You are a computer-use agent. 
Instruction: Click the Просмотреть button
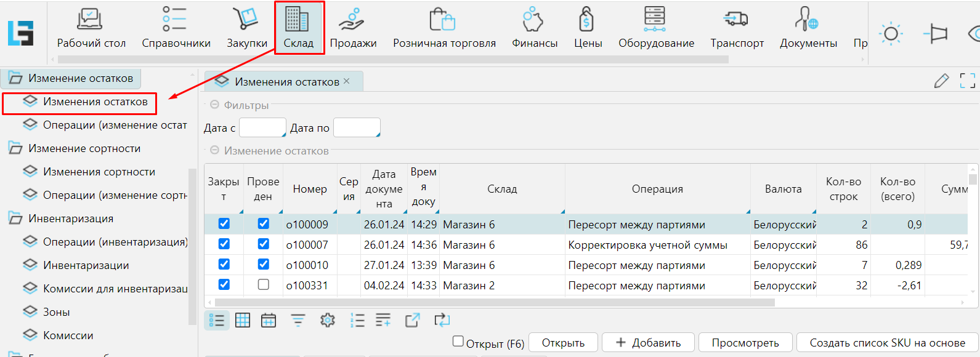[x=745, y=343]
